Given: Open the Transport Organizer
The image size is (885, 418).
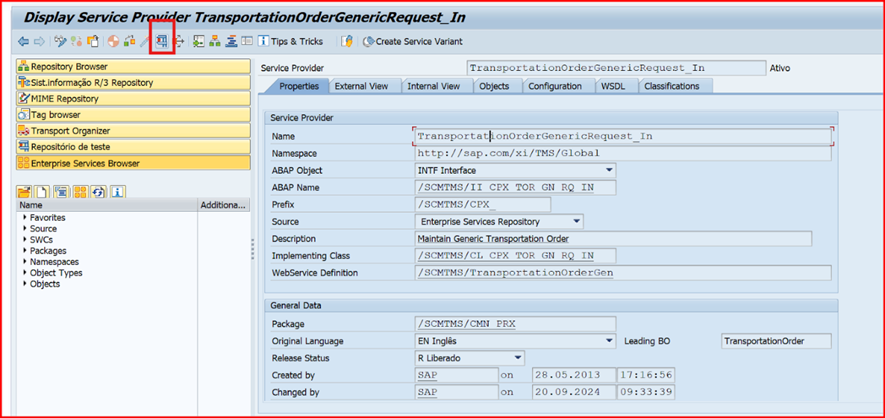Looking at the screenshot, I should coord(133,131).
